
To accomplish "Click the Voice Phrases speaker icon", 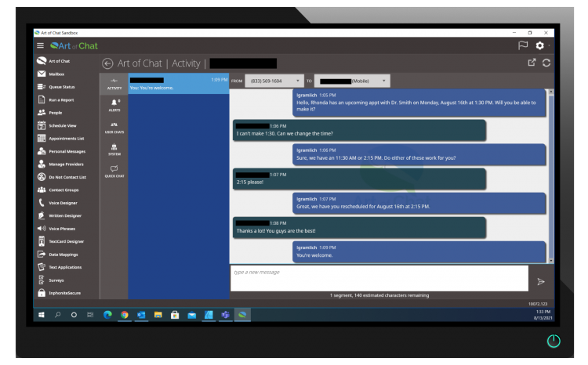I will [42, 229].
